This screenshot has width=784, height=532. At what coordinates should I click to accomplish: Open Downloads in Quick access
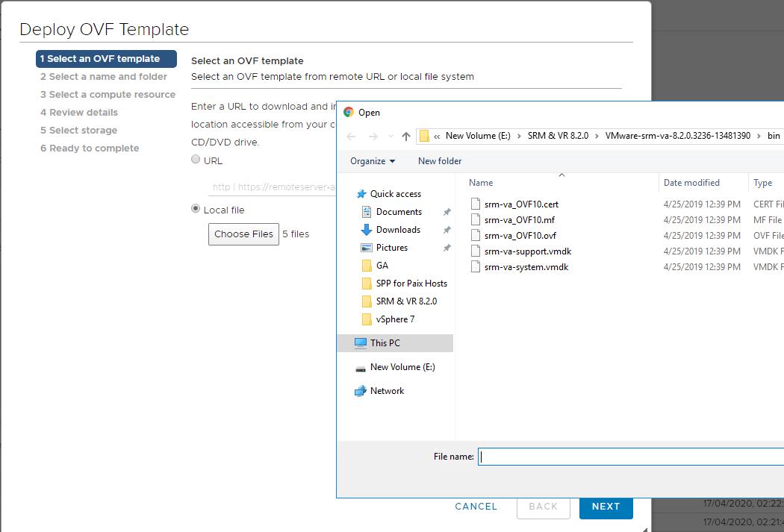click(x=398, y=230)
